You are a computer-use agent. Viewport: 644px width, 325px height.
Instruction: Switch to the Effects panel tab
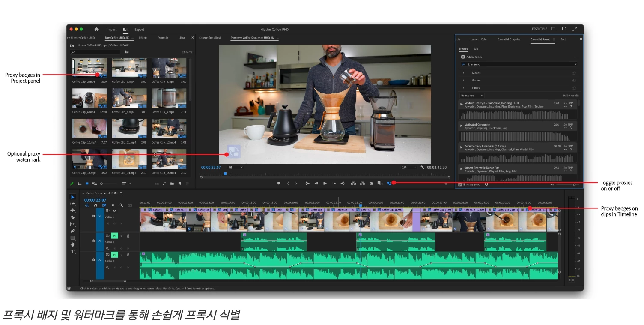143,38
